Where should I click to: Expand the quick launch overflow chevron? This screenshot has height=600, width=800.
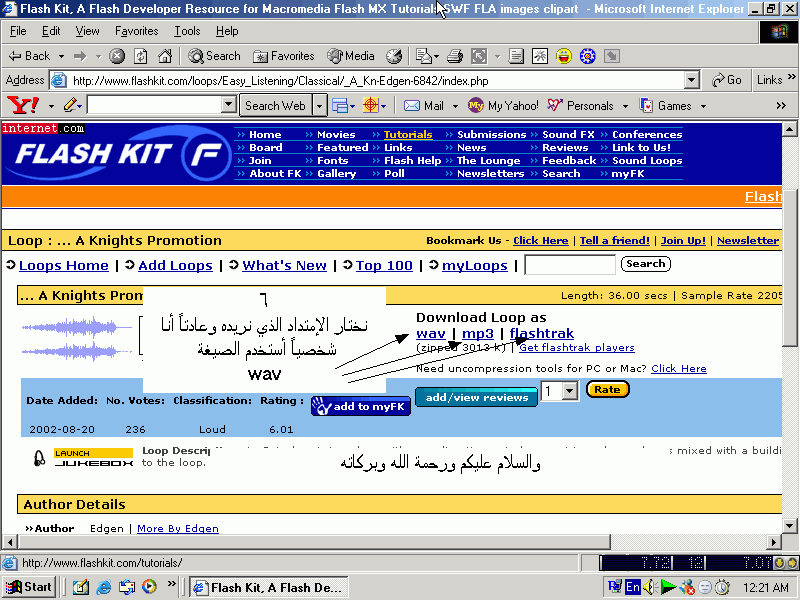(171, 583)
